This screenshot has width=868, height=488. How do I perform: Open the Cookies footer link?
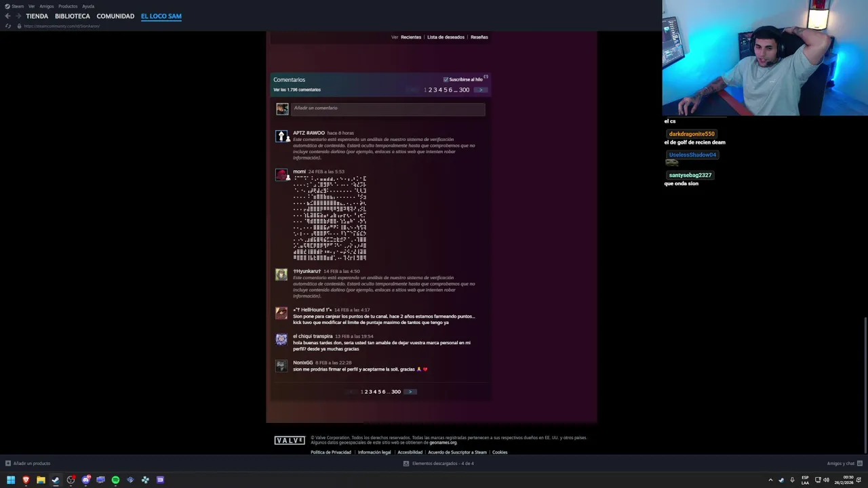pos(500,452)
